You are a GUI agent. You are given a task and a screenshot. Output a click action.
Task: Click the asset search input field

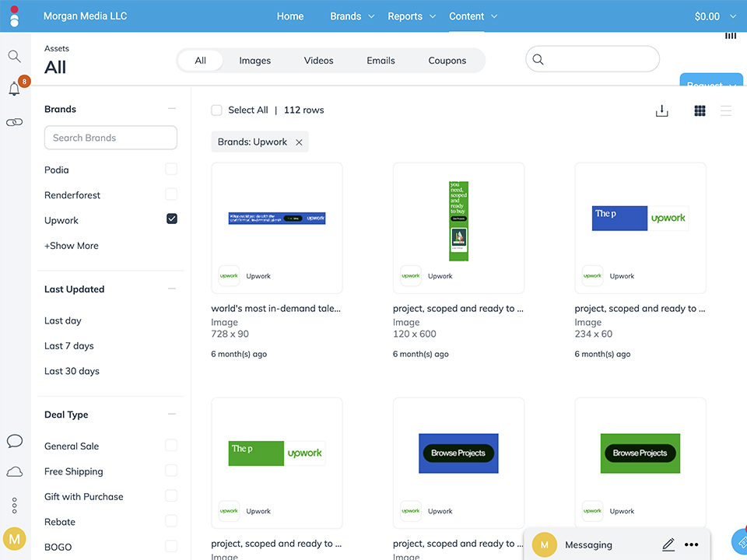[x=593, y=59]
